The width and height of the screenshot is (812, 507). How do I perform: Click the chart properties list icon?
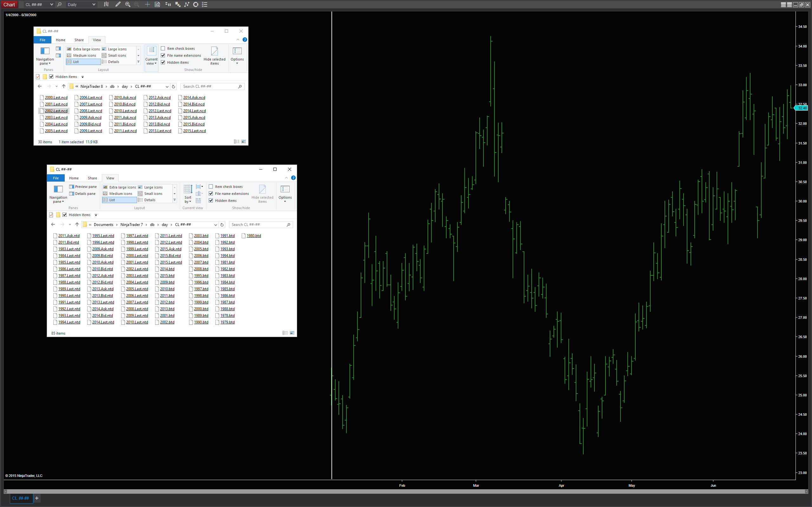click(x=205, y=4)
